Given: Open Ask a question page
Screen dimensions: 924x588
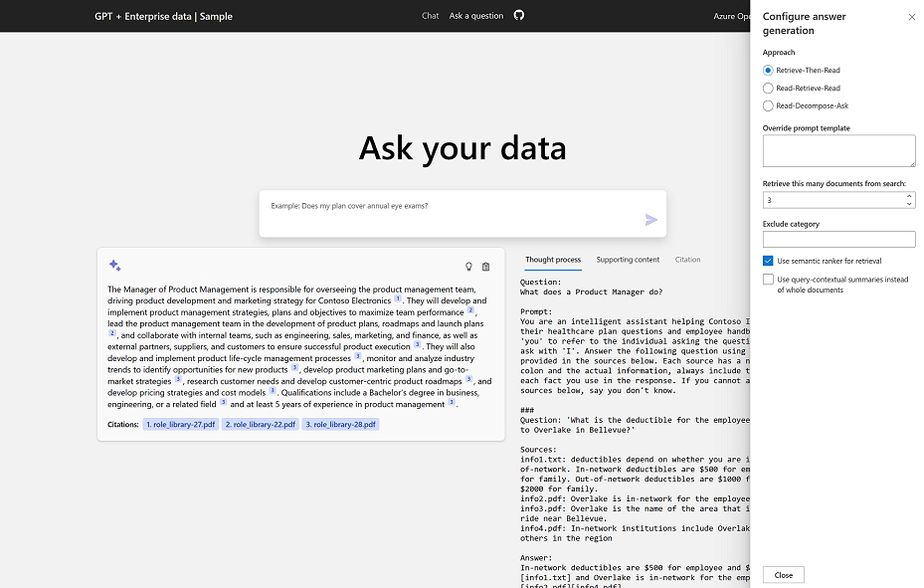Looking at the screenshot, I should pyautogui.click(x=476, y=16).
